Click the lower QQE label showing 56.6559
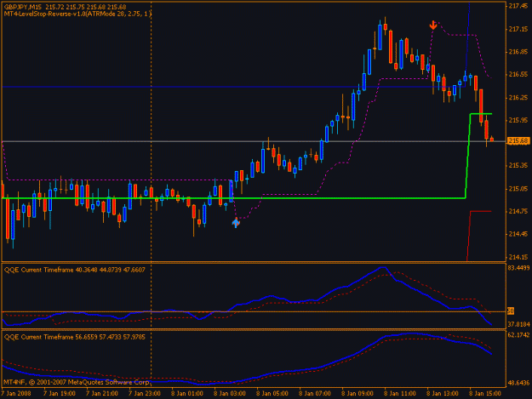532x399 pixels. [75, 337]
